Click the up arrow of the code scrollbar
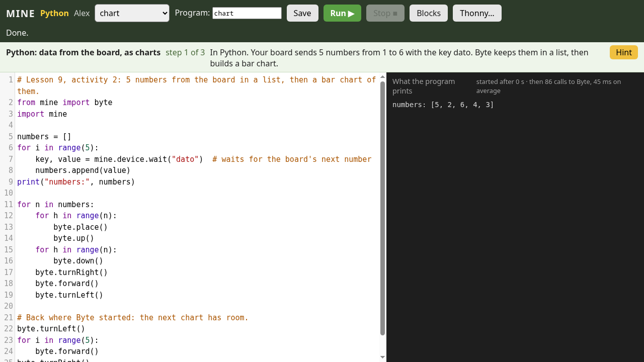 tap(382, 77)
